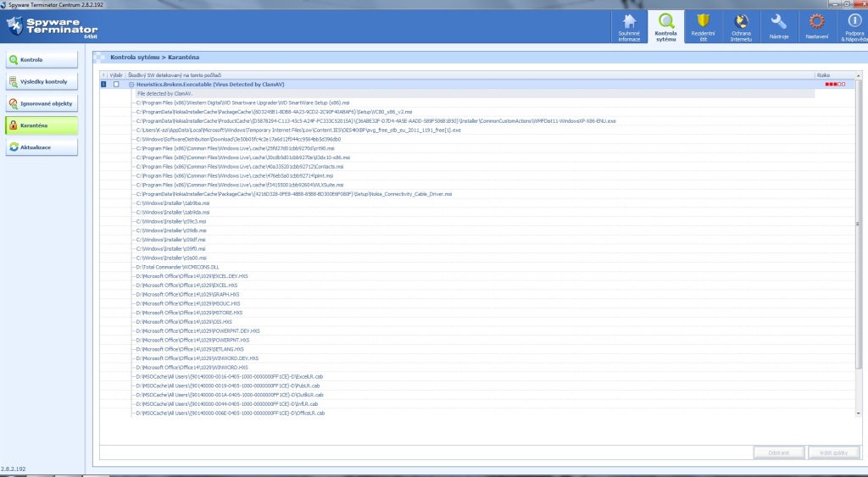Select PubLR.cab MSOCache row
868x477 pixels.
pos(227,385)
